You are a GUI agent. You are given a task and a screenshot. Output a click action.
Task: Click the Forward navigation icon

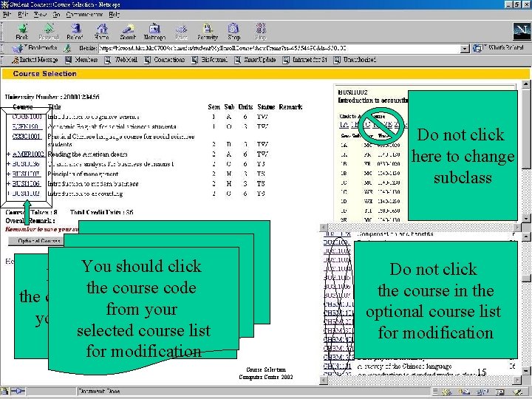tap(49, 32)
